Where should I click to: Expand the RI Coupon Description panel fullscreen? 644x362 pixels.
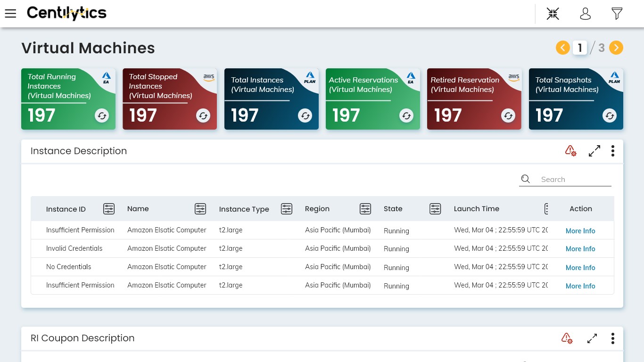coord(592,338)
